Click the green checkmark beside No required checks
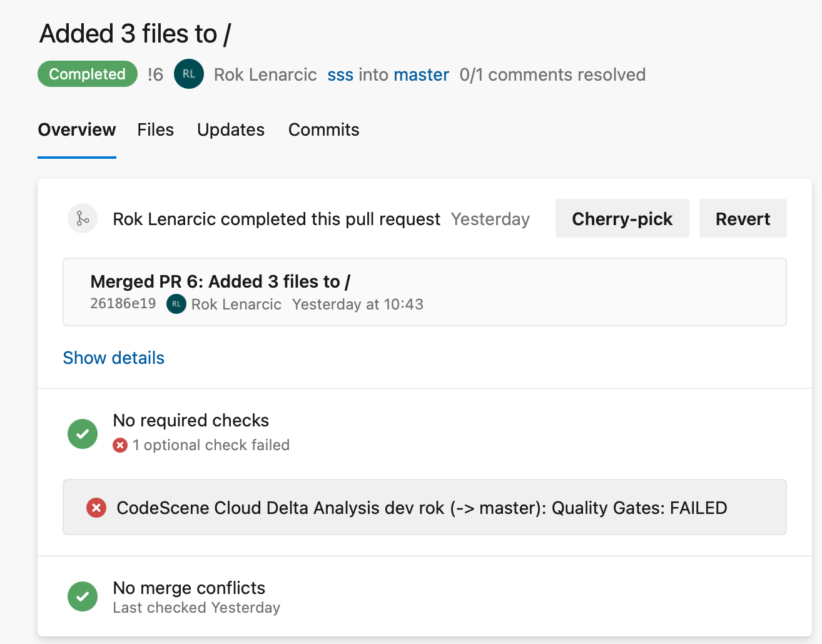822x644 pixels. (x=83, y=434)
